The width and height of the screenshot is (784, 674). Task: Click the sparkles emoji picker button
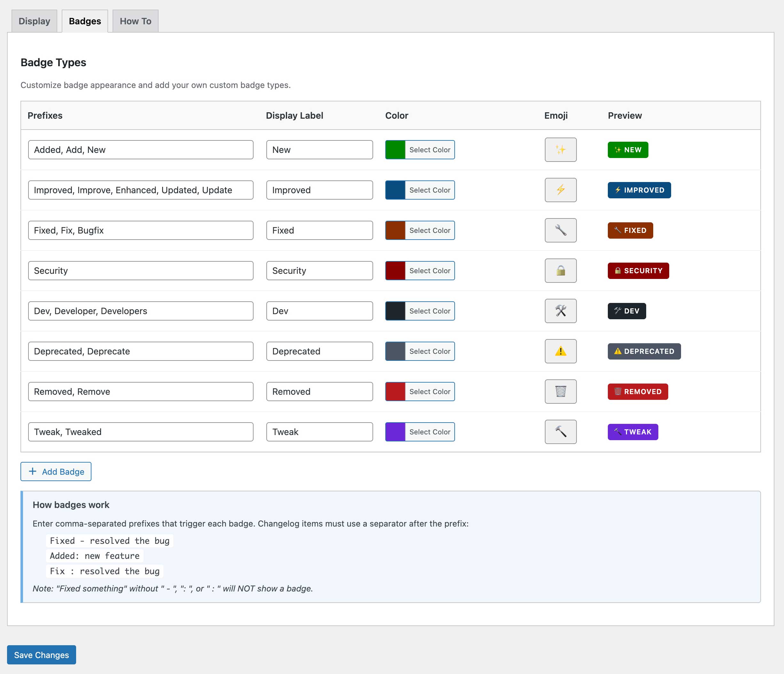[x=561, y=150]
